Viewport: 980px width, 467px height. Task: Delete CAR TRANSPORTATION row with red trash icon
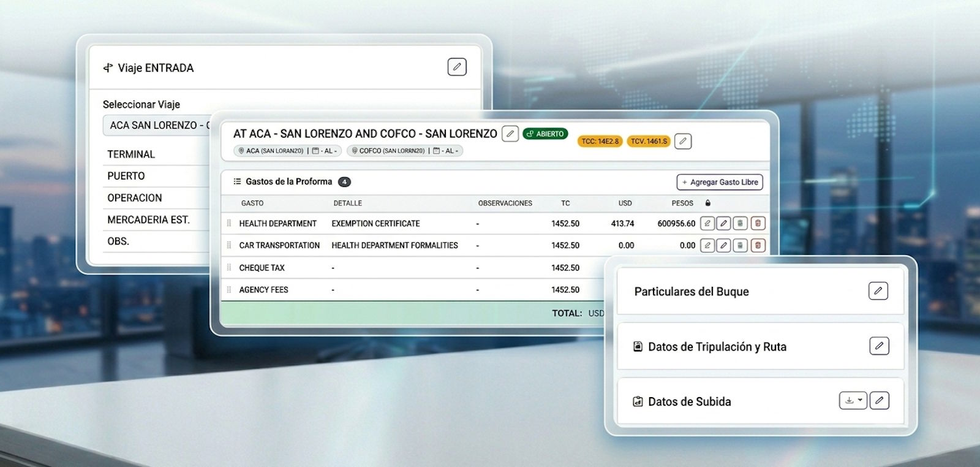point(758,245)
